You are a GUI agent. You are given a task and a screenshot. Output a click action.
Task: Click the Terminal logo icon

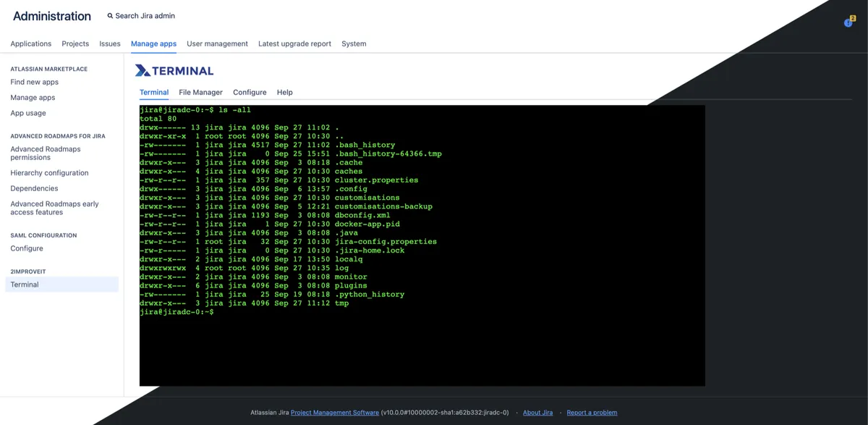[143, 70]
